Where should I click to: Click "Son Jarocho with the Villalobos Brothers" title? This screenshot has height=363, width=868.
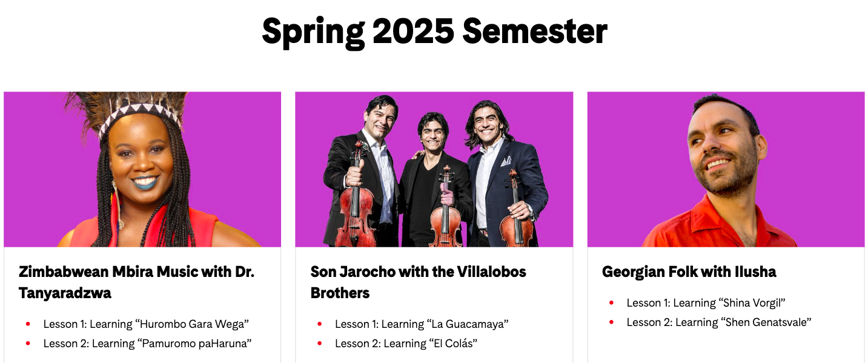419,282
